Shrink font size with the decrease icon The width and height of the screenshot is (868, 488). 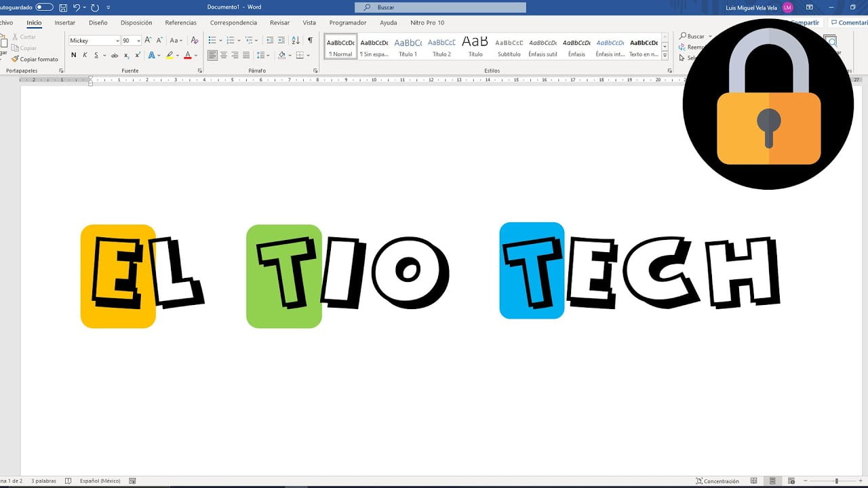pyautogui.click(x=159, y=41)
